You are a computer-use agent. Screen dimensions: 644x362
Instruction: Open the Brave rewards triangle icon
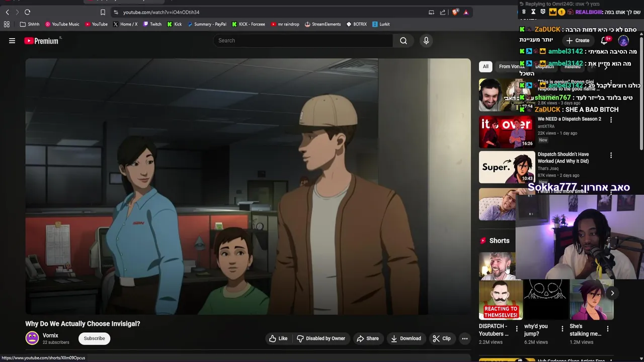[x=466, y=12]
